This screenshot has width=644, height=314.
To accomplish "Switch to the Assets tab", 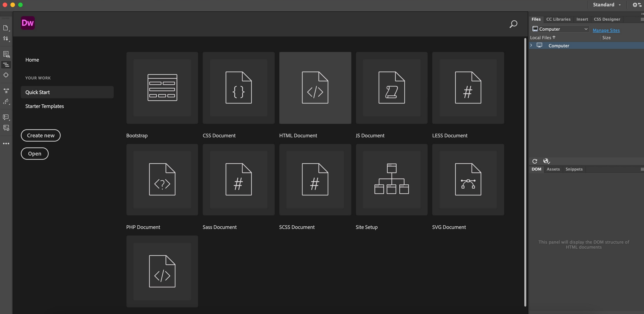I will tap(553, 169).
